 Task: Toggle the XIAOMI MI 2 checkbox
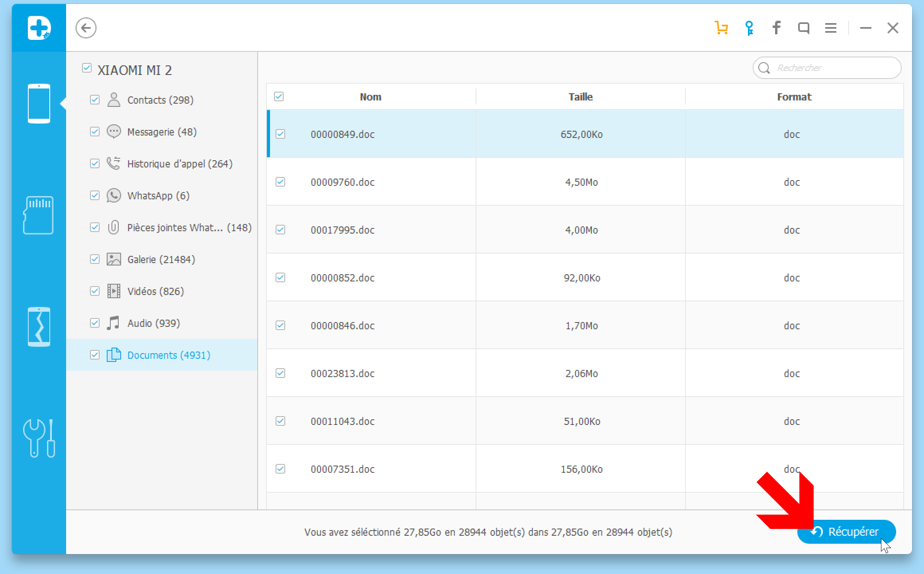(86, 68)
